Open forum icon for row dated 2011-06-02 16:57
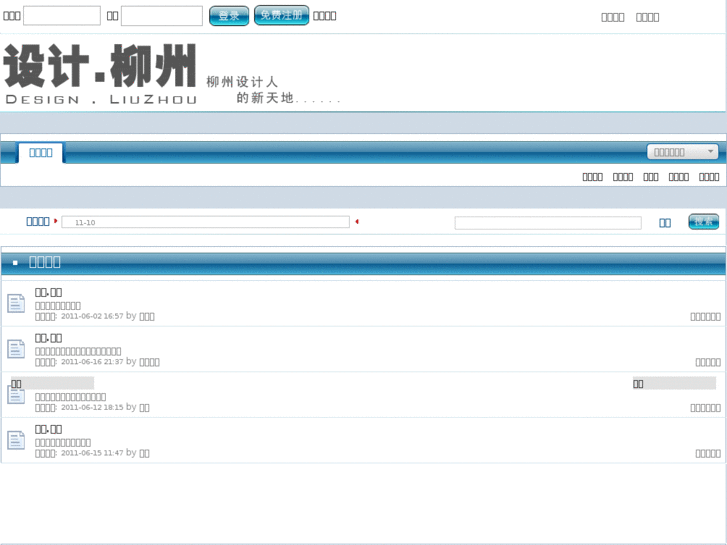The height and width of the screenshot is (545, 727). point(16,304)
